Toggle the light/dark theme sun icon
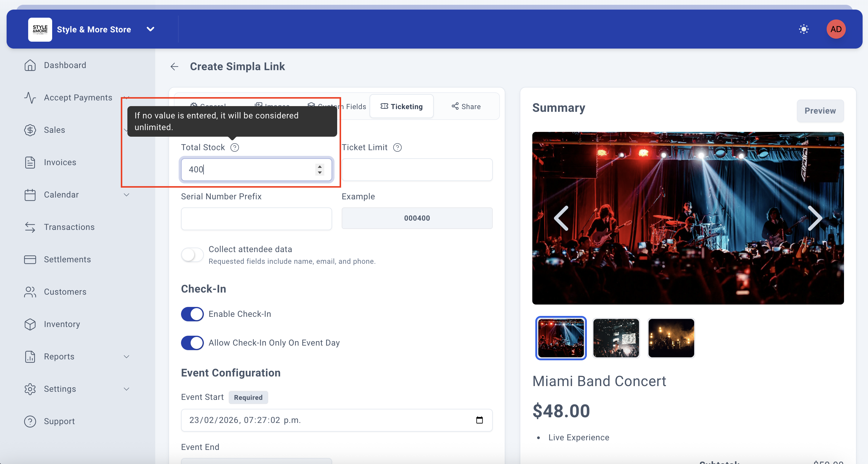This screenshot has height=464, width=868. [804, 29]
